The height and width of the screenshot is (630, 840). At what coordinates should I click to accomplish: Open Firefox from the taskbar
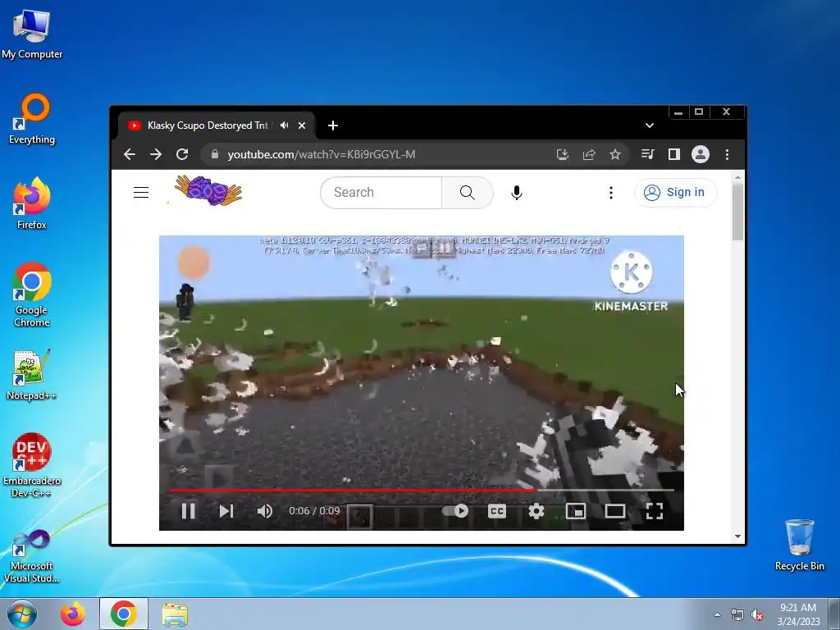click(x=72, y=614)
